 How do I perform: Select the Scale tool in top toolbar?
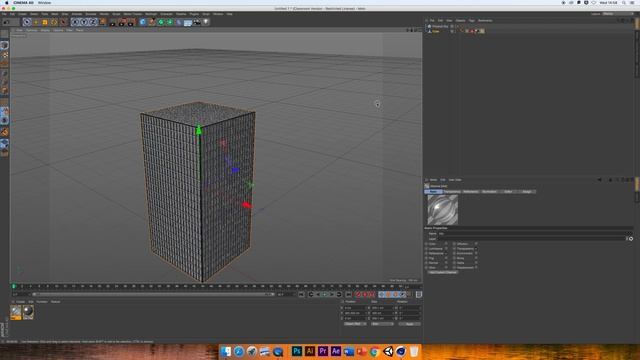(45, 22)
